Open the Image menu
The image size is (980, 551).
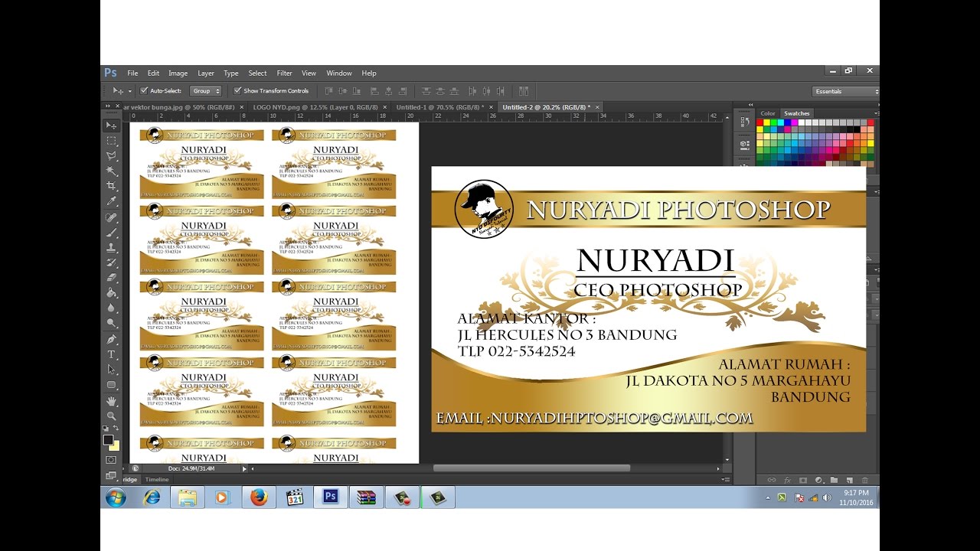point(178,73)
